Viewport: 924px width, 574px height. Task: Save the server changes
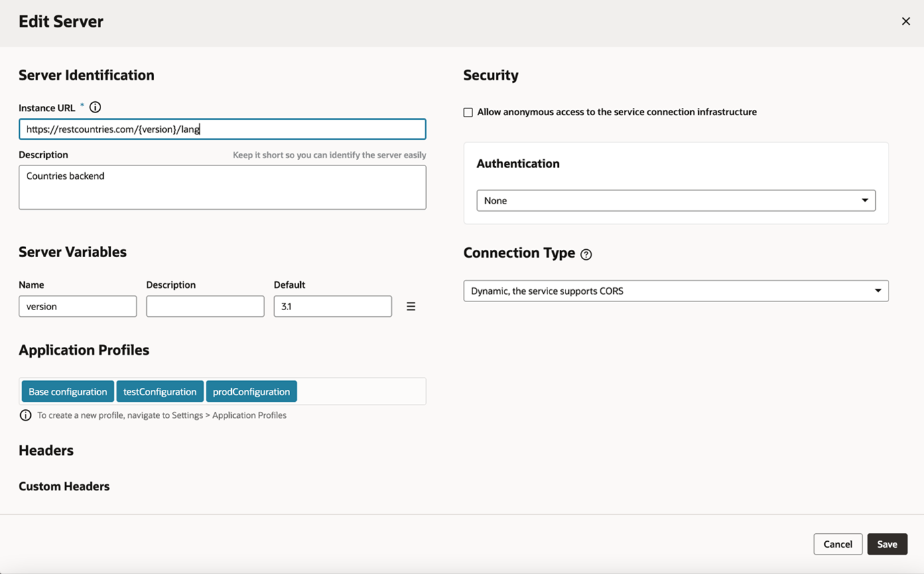[x=887, y=544]
